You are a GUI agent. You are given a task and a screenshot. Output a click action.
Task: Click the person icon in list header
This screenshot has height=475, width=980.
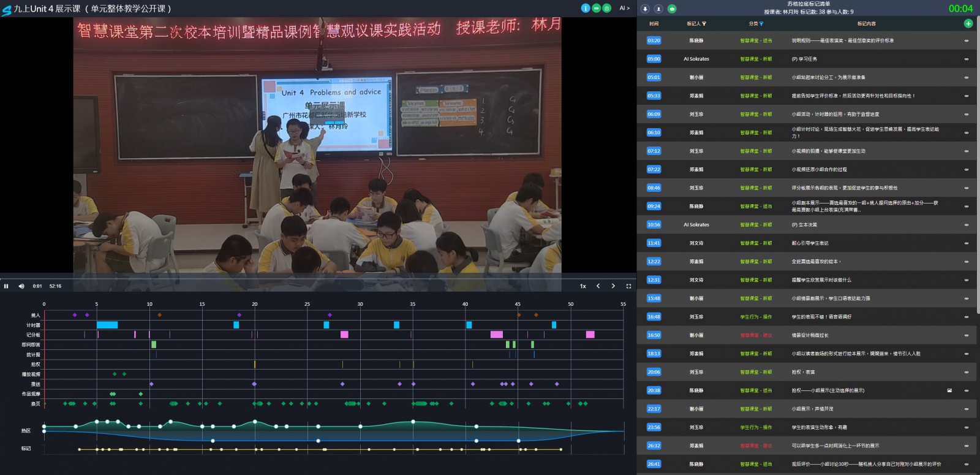pyautogui.click(x=658, y=9)
